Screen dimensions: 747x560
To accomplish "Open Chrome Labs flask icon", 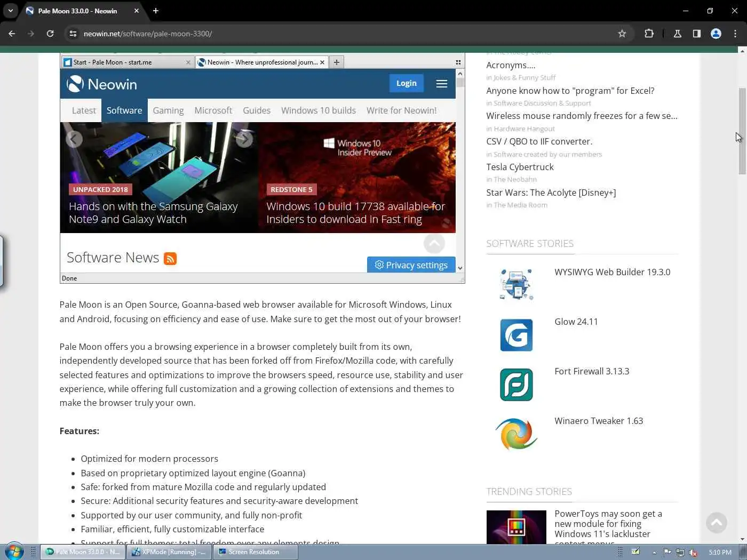I will coord(677,34).
